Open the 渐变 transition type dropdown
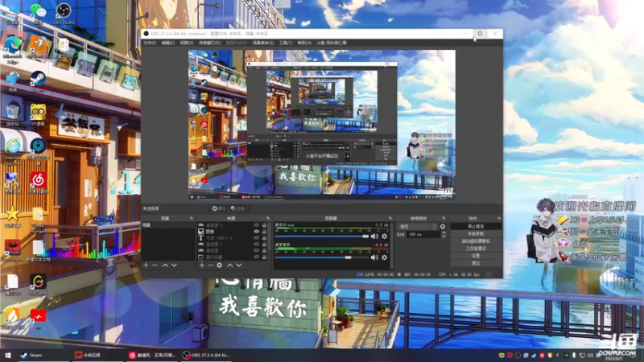644x362 pixels. 418,227
